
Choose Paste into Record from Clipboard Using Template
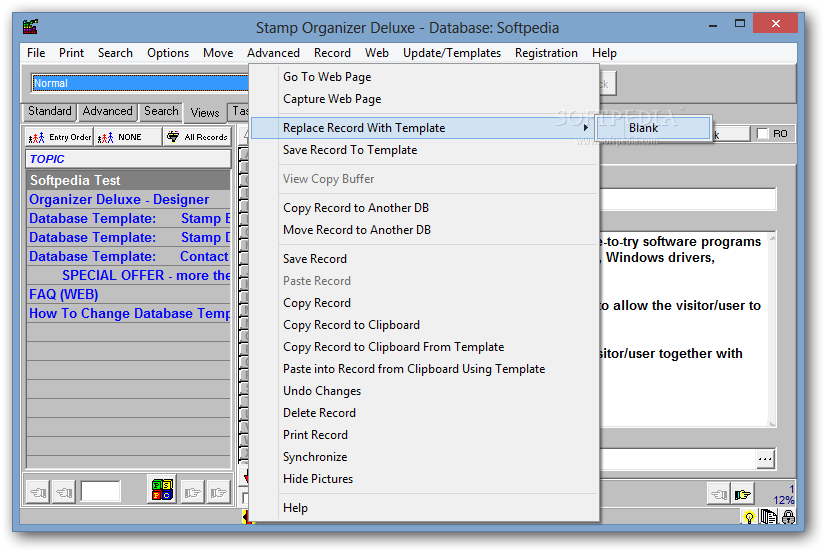(x=425, y=369)
